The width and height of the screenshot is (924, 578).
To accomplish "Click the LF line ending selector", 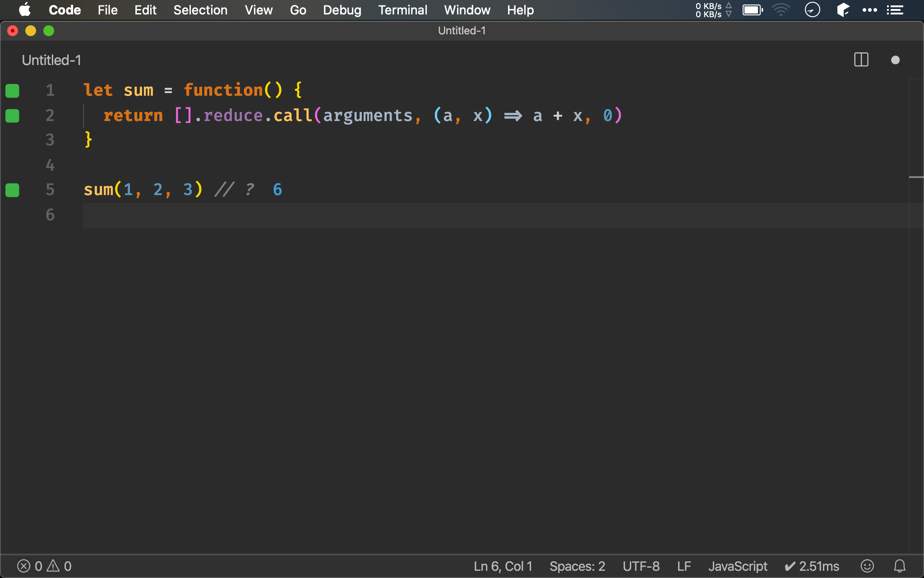I will (684, 565).
